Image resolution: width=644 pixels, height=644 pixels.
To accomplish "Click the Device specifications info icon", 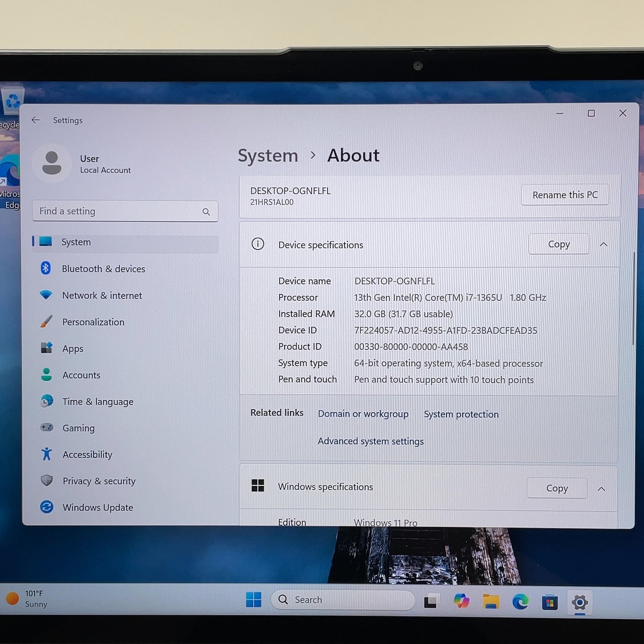I will point(258,244).
